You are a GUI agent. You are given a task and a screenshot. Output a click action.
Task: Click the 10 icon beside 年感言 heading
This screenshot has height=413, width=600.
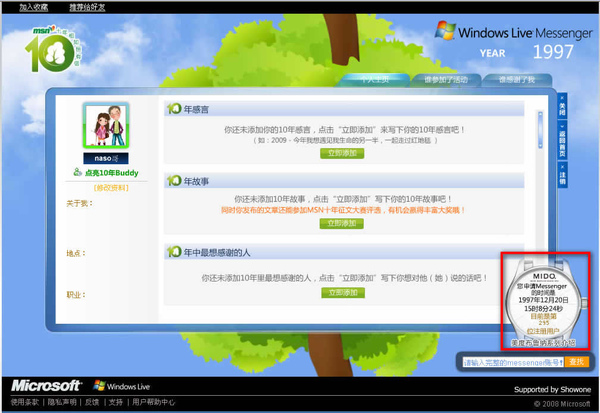[174, 109]
